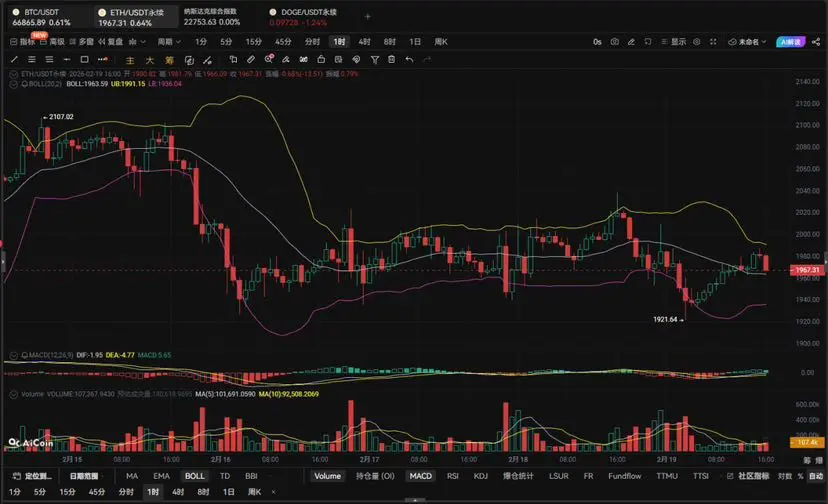Switch to 纳斯达克综合指数 tab
Screen dimensions: 828x504
pyautogui.click(x=212, y=17)
